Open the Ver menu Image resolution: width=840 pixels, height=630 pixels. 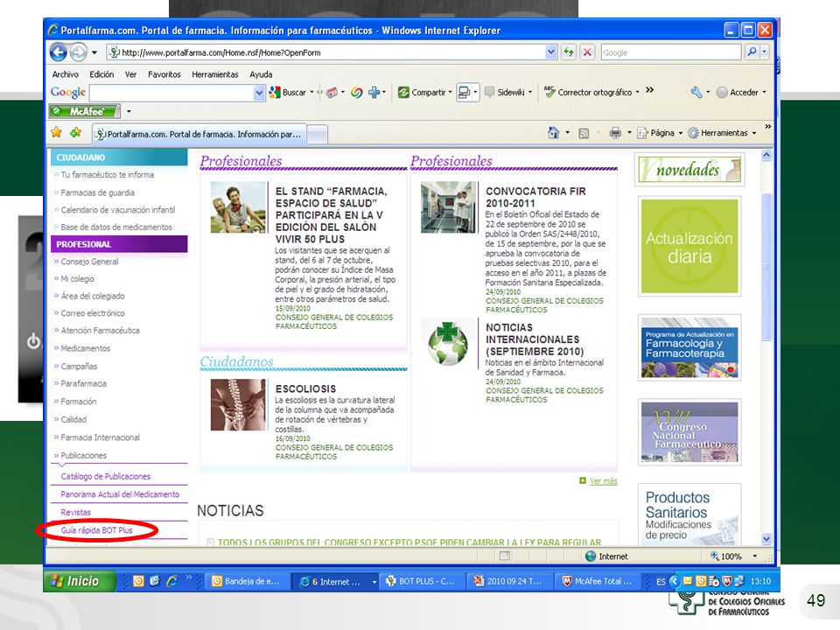coord(130,74)
